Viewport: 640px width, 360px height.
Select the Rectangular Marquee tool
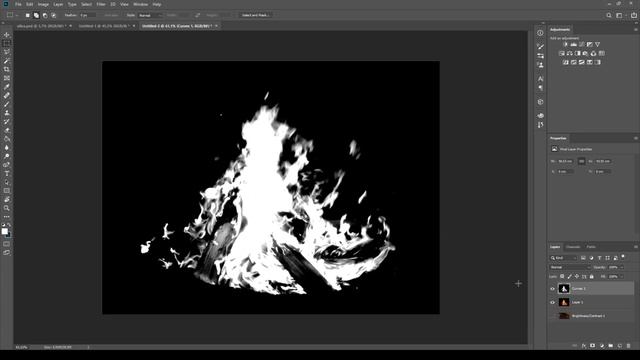7,43
